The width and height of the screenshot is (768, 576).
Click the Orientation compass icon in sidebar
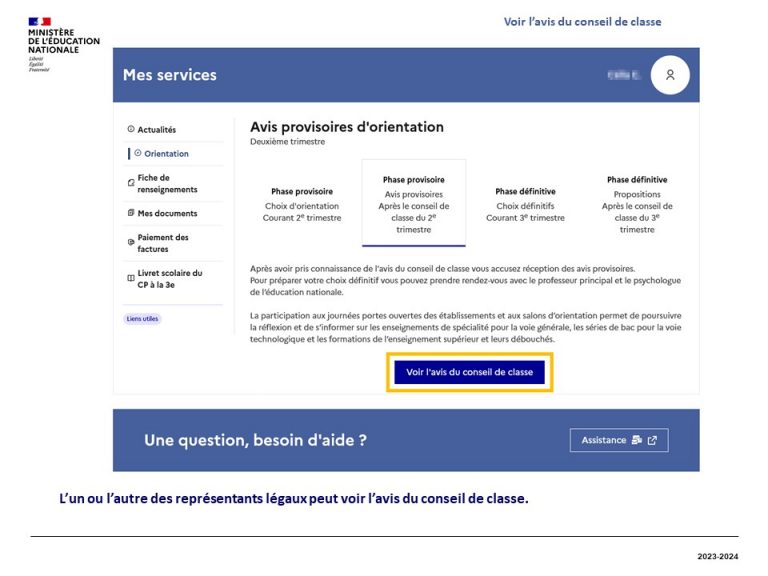pyautogui.click(x=138, y=154)
